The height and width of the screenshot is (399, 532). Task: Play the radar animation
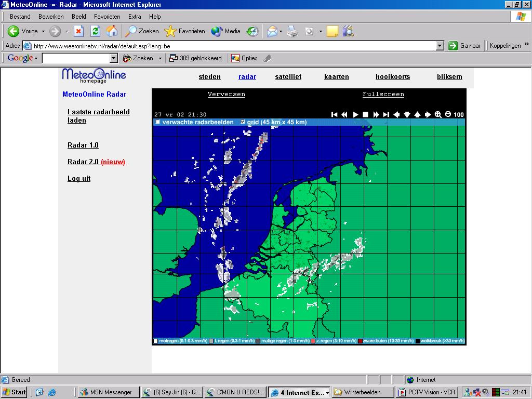pos(355,115)
